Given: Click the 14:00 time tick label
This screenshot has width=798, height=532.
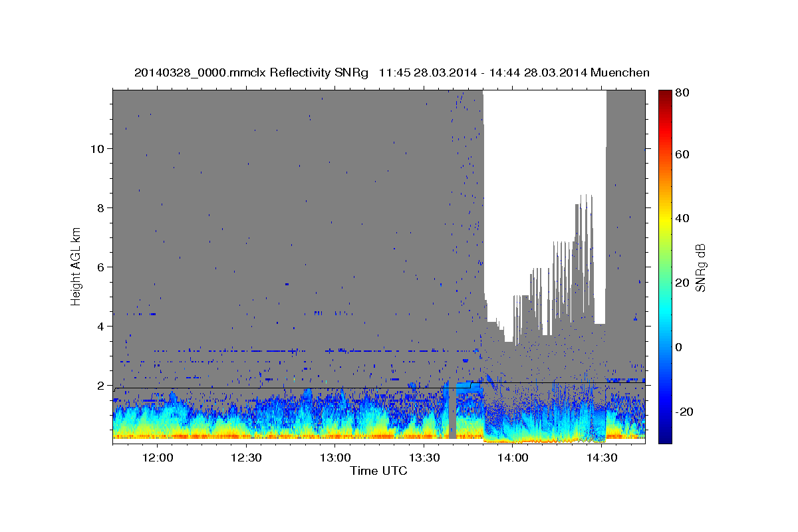Looking at the screenshot, I should [x=513, y=458].
